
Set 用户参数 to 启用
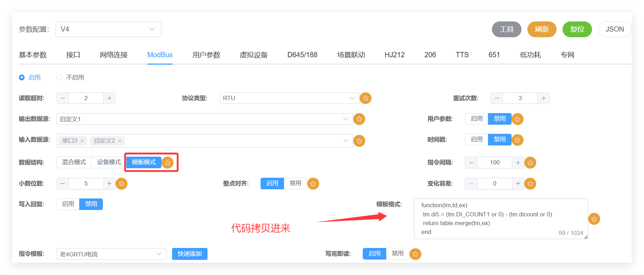point(477,119)
